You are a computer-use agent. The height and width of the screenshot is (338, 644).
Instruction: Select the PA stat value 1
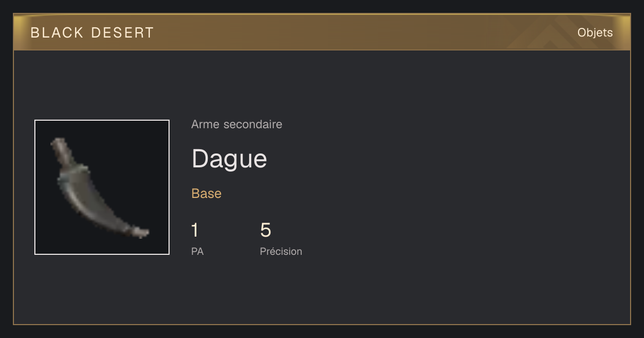coord(195,230)
